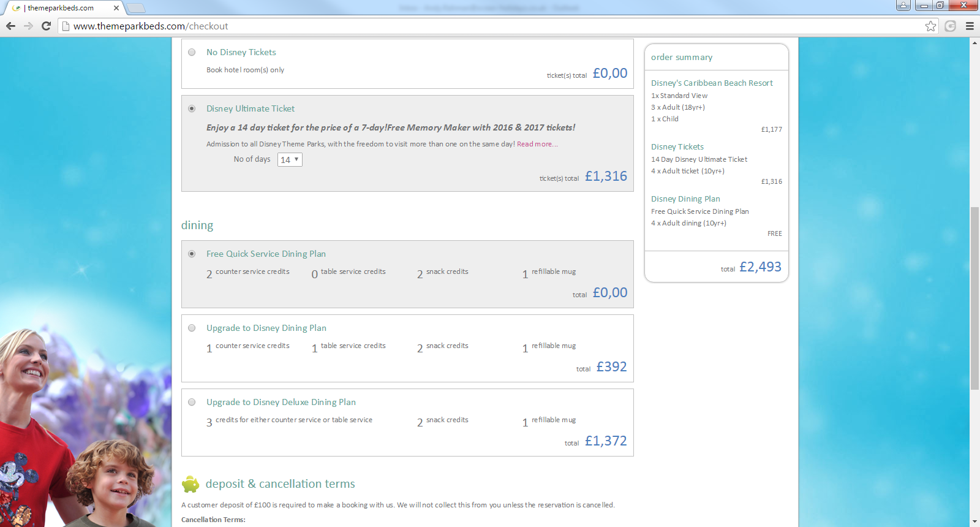This screenshot has height=527, width=980.
Task: Click the page scrollbar thumb
Action: (x=974, y=298)
